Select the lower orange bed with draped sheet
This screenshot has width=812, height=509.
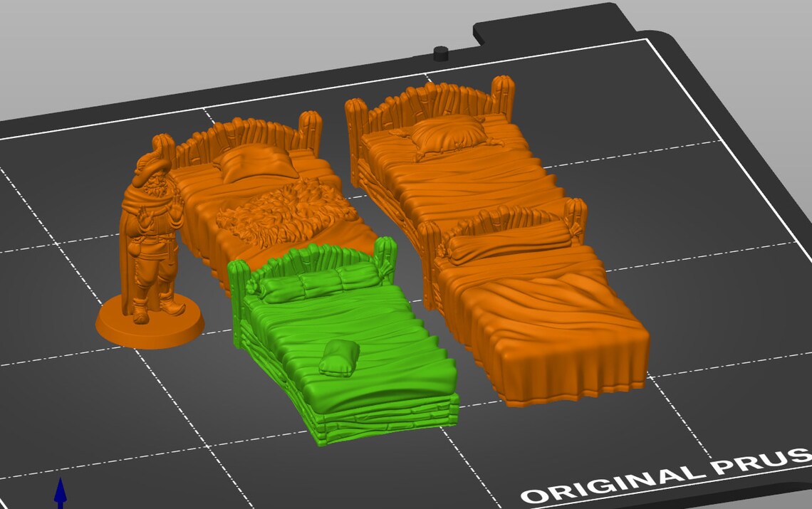pos(541,320)
